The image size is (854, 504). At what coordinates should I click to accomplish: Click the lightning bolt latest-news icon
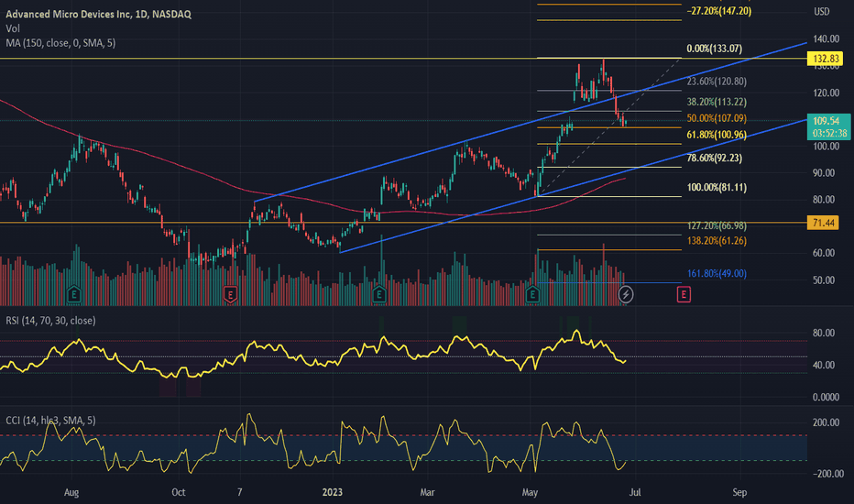click(x=626, y=295)
